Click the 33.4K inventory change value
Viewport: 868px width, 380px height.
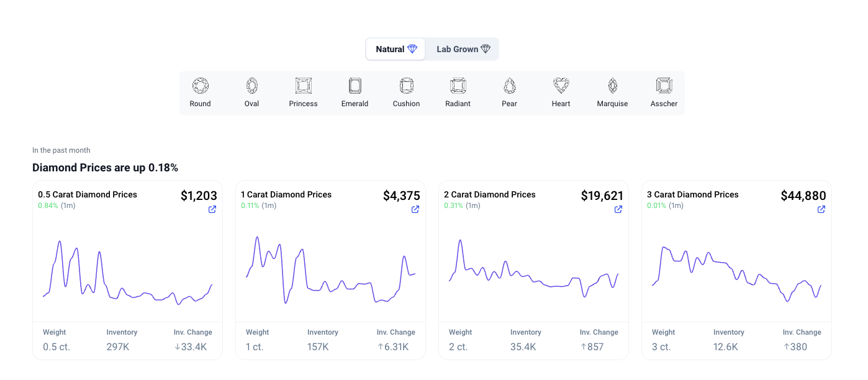pos(194,346)
